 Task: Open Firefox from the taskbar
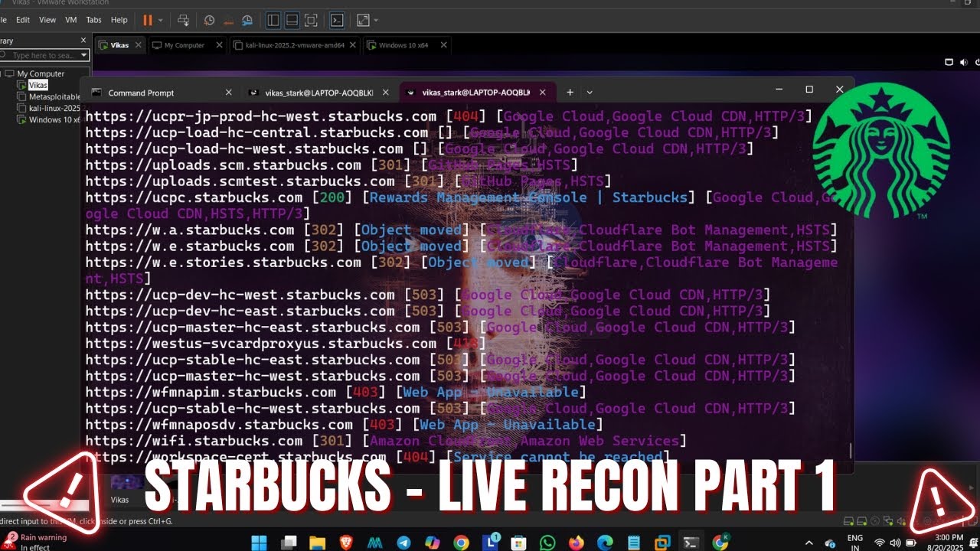(x=576, y=543)
